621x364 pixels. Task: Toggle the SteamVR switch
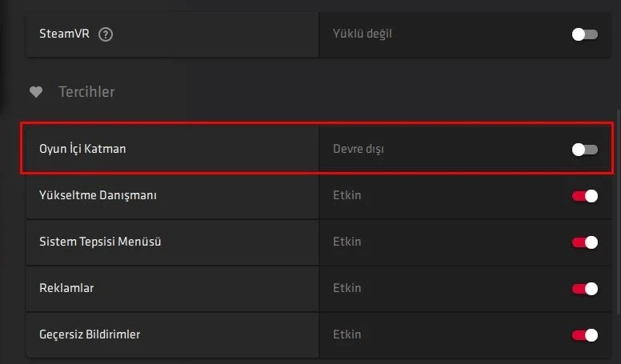tap(584, 34)
